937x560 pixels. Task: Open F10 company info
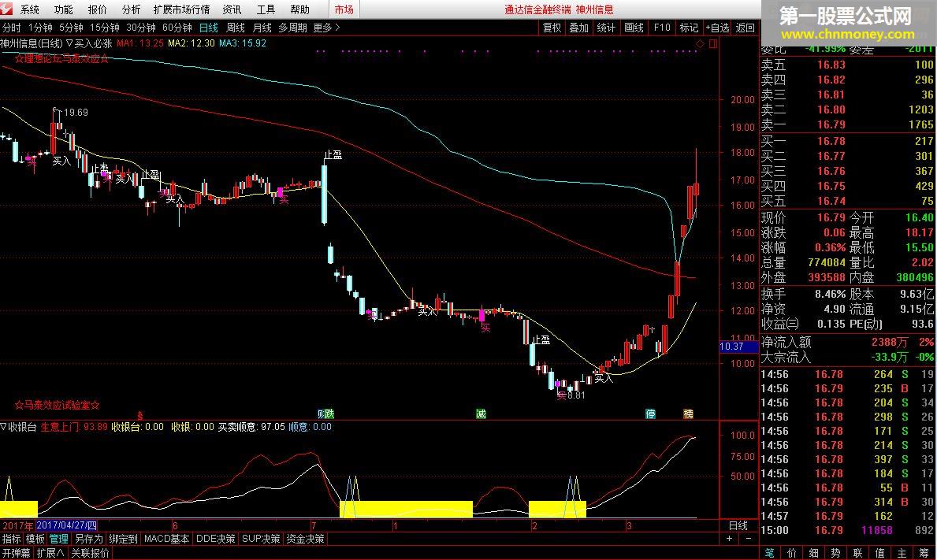(661, 28)
